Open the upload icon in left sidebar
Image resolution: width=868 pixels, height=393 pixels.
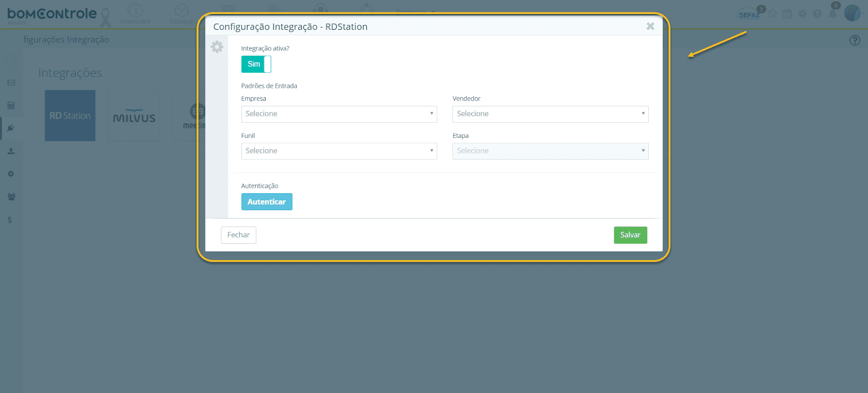(x=11, y=151)
